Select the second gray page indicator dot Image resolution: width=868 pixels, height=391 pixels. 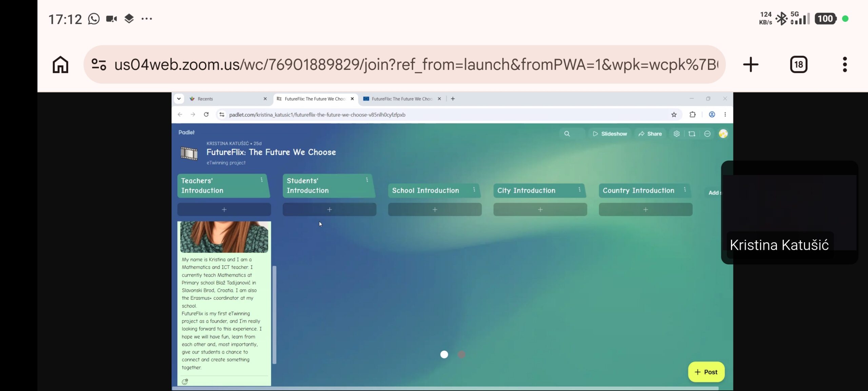(x=461, y=354)
